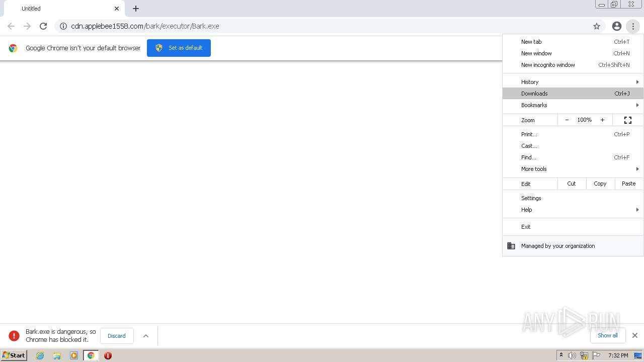Screen dimensions: 644x362
Task: Select Print from the menu
Action: 573,134
